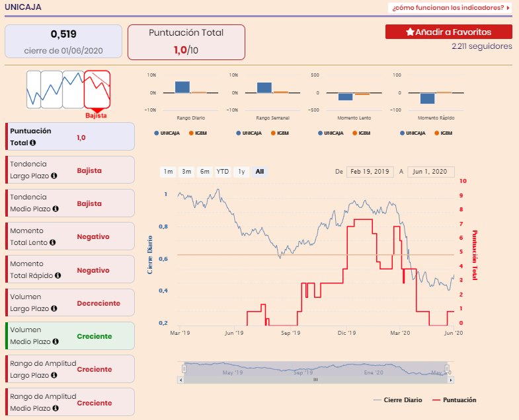Click the Rango Diario mini bar chart
Screen dimensions: 519x420
pyautogui.click(x=190, y=92)
